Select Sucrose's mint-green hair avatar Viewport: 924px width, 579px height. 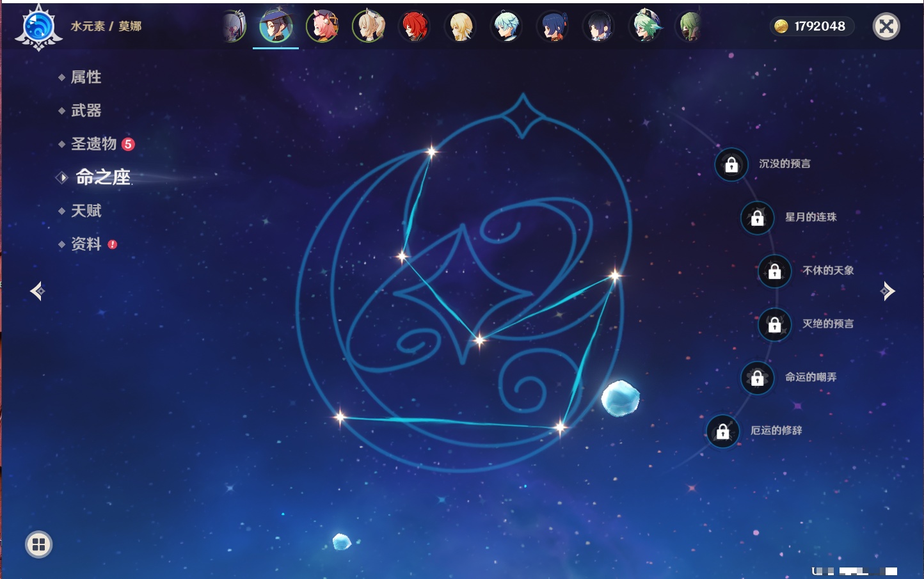coord(645,26)
